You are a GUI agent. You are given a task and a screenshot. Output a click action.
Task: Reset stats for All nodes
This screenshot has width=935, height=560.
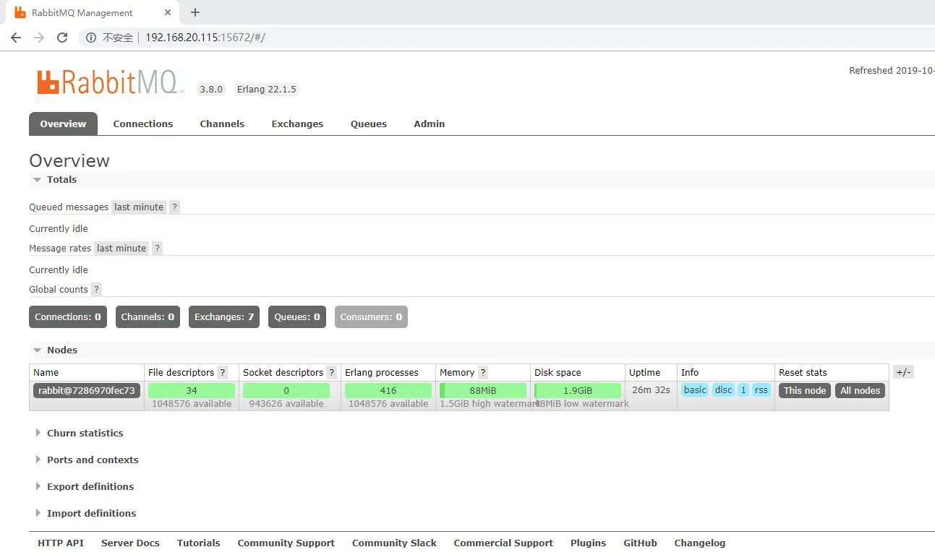click(861, 391)
